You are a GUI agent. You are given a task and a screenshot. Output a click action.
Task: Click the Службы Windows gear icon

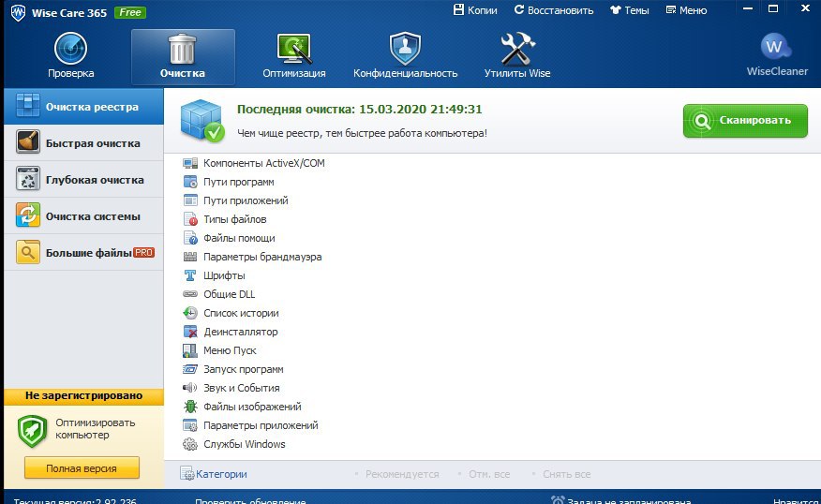click(190, 444)
